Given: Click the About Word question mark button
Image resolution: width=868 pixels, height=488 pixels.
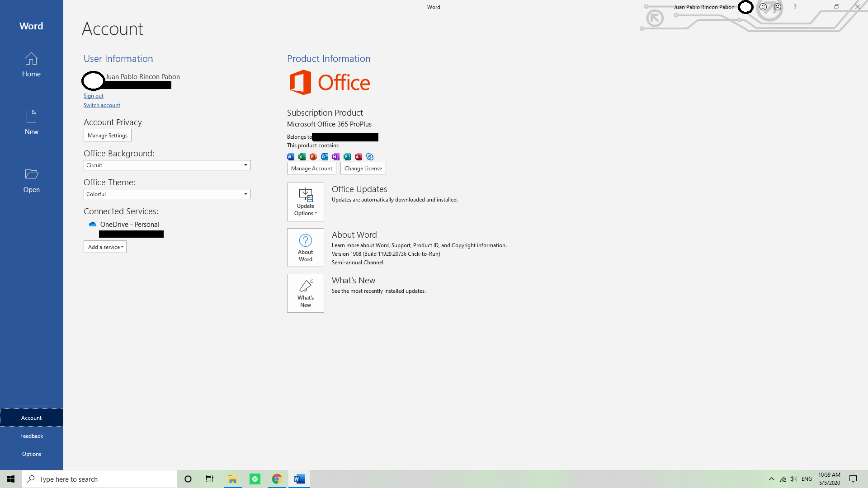Looking at the screenshot, I should (306, 247).
